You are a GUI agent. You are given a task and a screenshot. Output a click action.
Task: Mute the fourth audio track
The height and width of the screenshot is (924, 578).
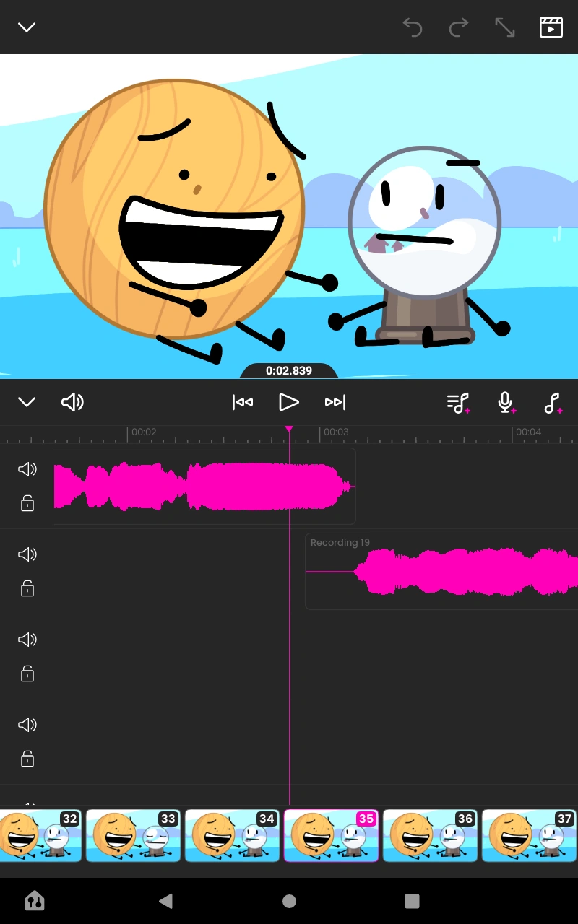(x=27, y=725)
